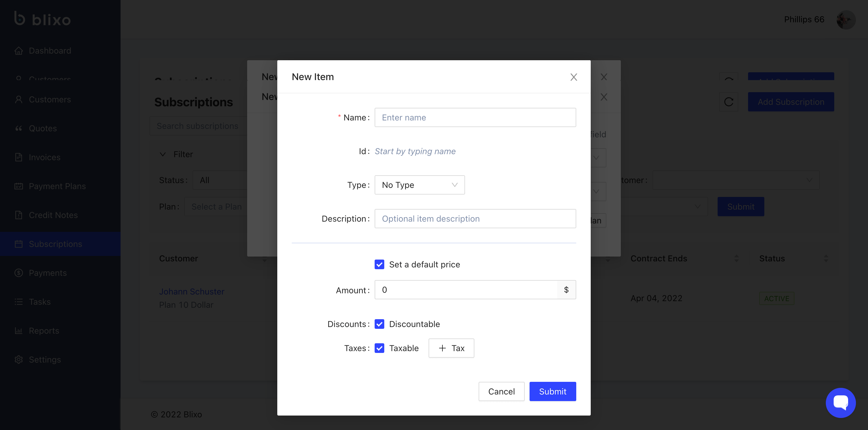Click the Dashboard home icon
Image resolution: width=868 pixels, height=430 pixels.
click(x=19, y=51)
